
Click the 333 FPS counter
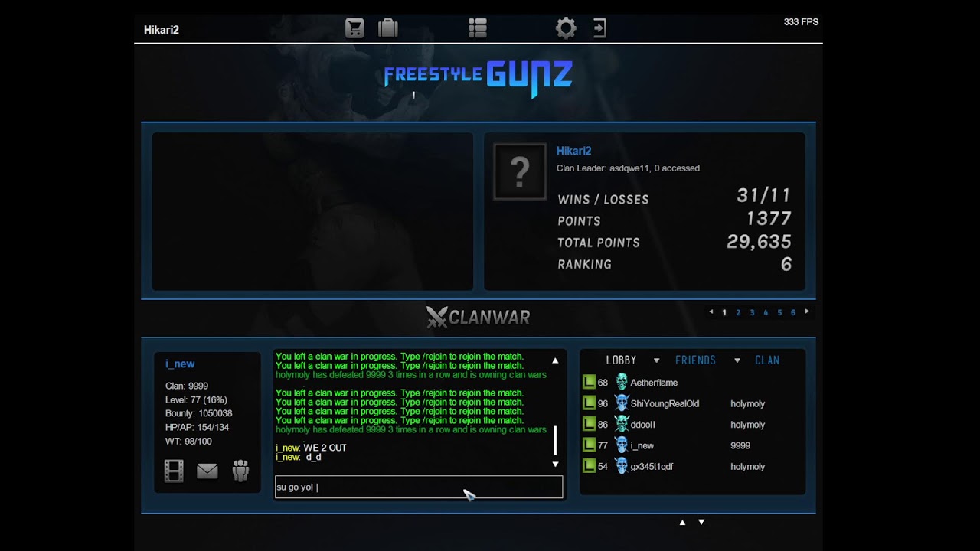click(801, 22)
